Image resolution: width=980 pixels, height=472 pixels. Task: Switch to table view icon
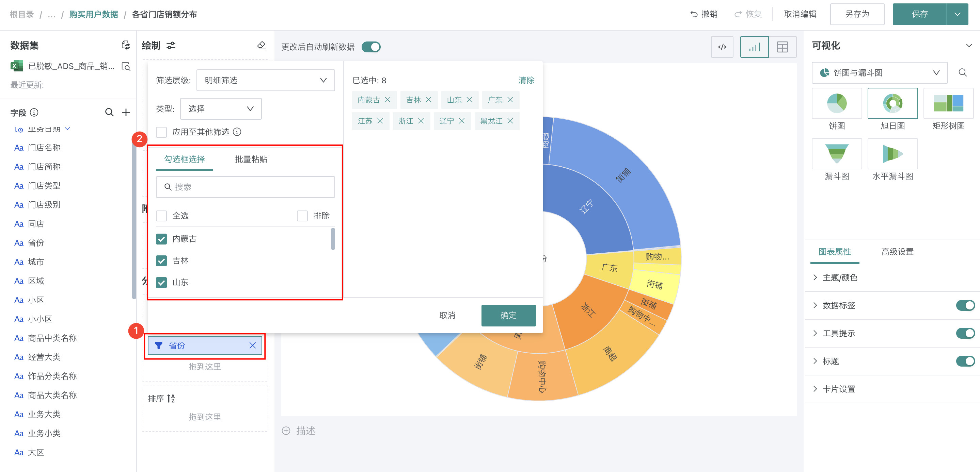click(782, 47)
